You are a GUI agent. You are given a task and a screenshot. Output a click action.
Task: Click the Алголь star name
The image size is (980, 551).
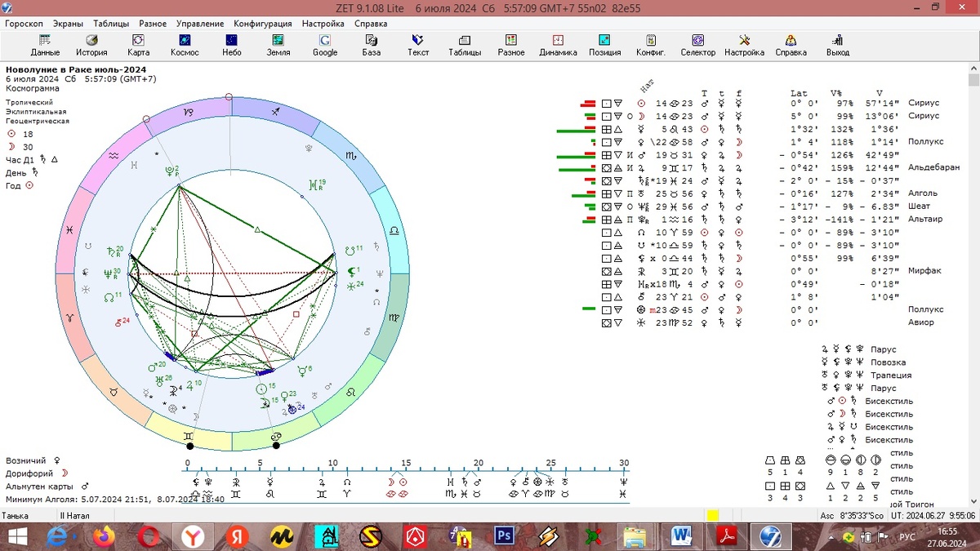[923, 193]
